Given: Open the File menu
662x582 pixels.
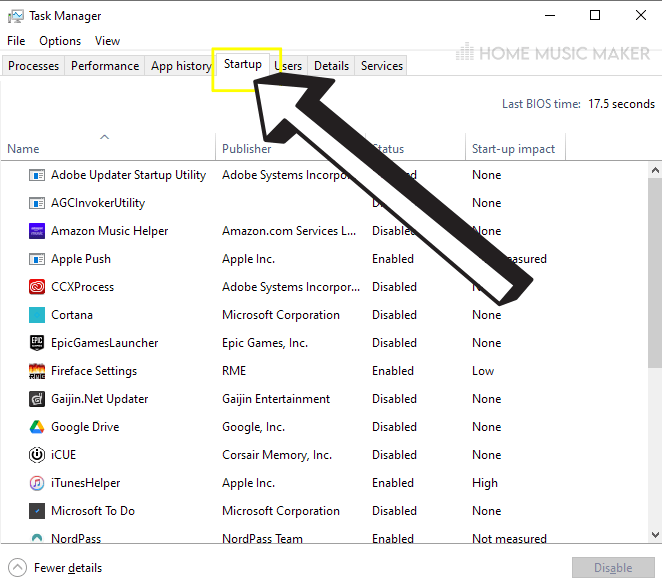Looking at the screenshot, I should point(16,41).
